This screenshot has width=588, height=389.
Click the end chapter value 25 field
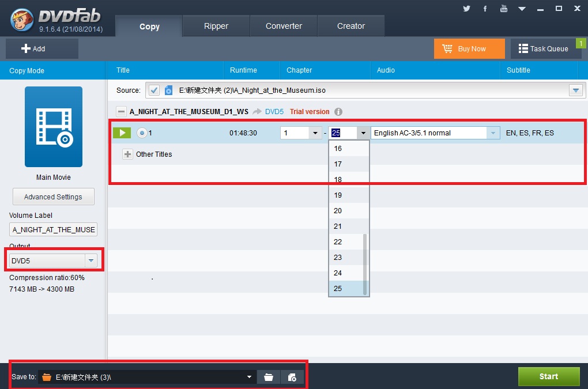click(343, 133)
